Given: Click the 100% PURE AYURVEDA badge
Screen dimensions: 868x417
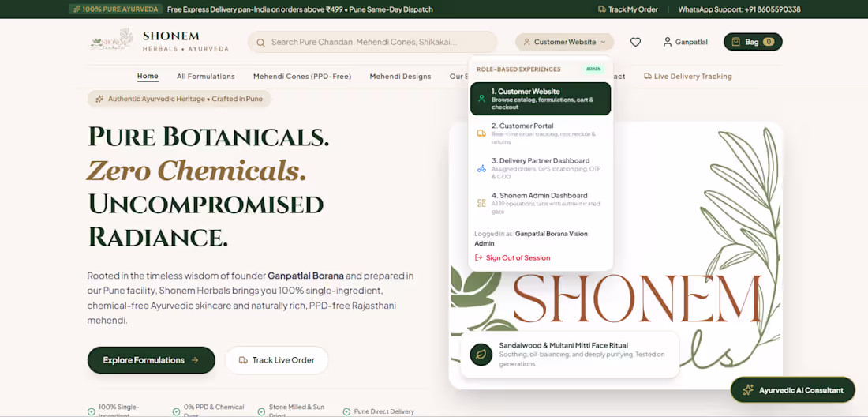Looking at the screenshot, I should (116, 9).
